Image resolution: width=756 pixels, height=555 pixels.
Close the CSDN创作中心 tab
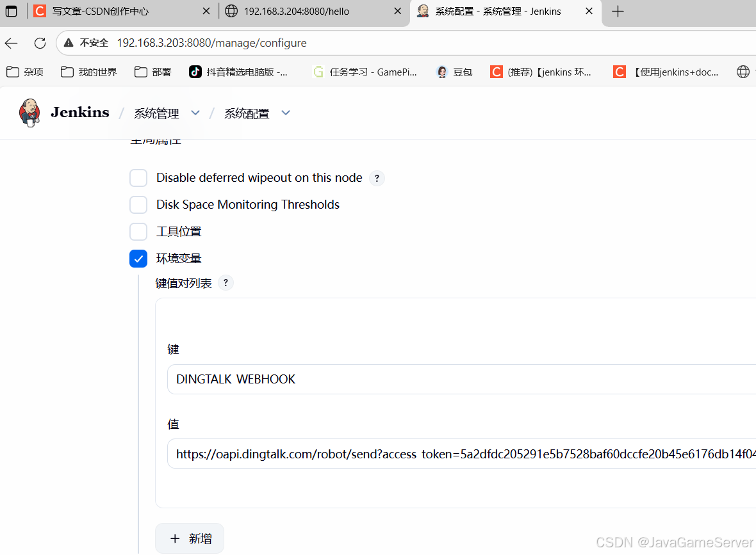[x=206, y=11]
